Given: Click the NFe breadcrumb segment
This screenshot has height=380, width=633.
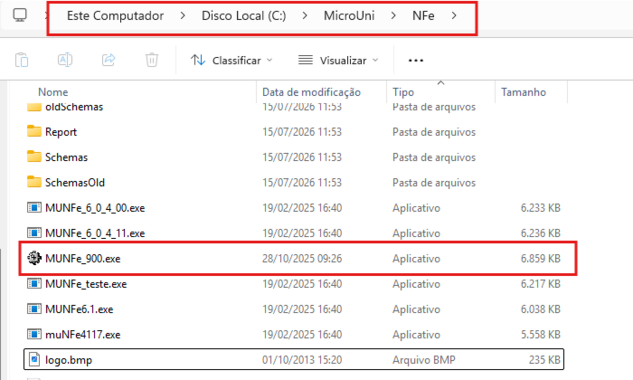Looking at the screenshot, I should point(423,16).
